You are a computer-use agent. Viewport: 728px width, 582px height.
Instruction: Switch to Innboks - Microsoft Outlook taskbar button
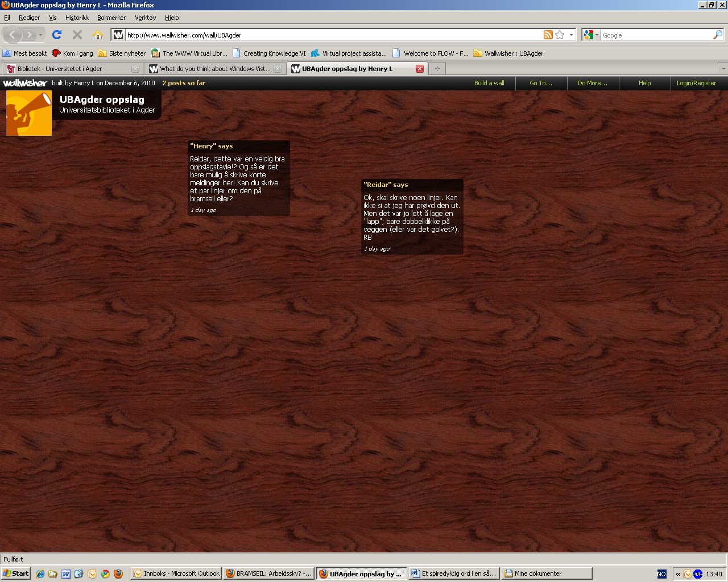[x=176, y=573]
